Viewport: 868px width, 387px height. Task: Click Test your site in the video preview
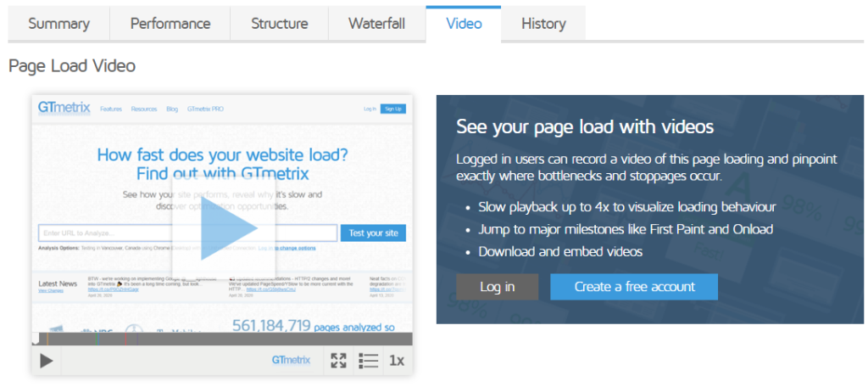click(373, 233)
